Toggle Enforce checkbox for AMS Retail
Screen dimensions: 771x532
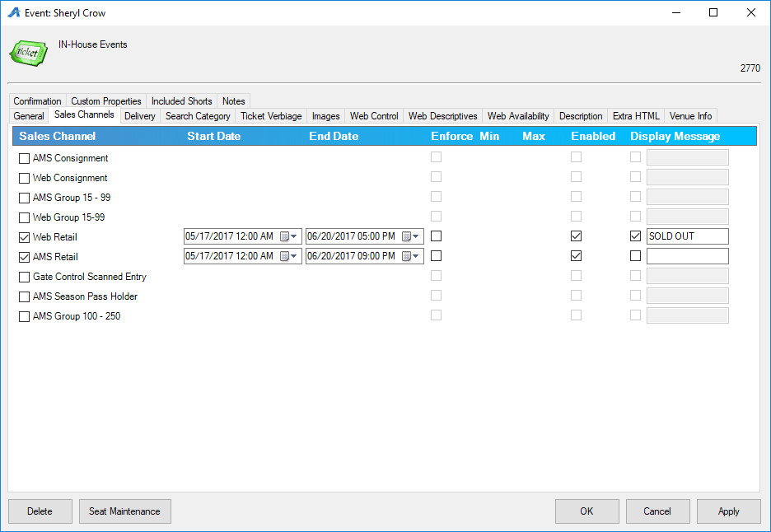(436, 255)
